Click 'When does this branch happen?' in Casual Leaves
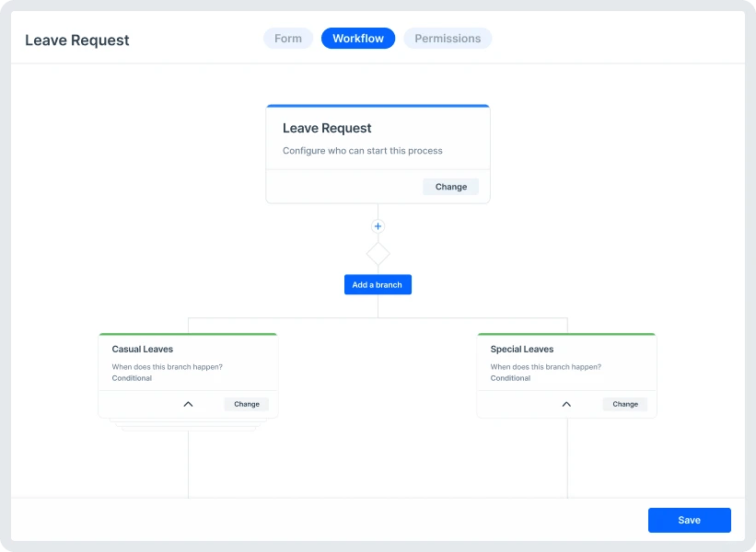Screen dimensions: 756x552 pyautogui.click(x=168, y=367)
